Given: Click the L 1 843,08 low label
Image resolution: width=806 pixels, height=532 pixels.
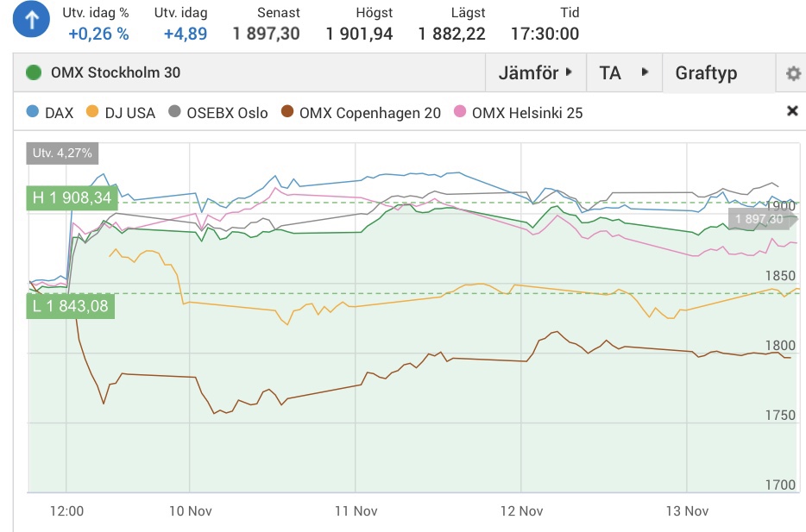Looking at the screenshot, I should (71, 305).
